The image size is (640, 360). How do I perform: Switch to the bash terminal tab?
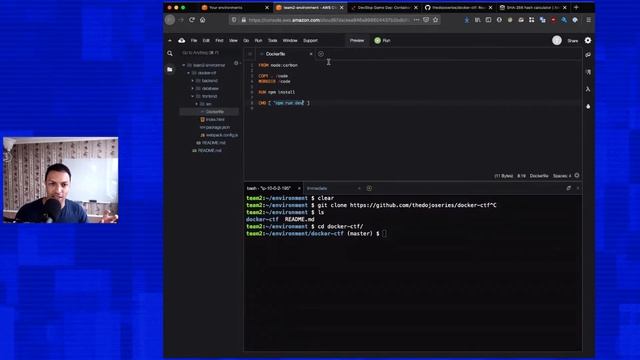tap(269, 188)
